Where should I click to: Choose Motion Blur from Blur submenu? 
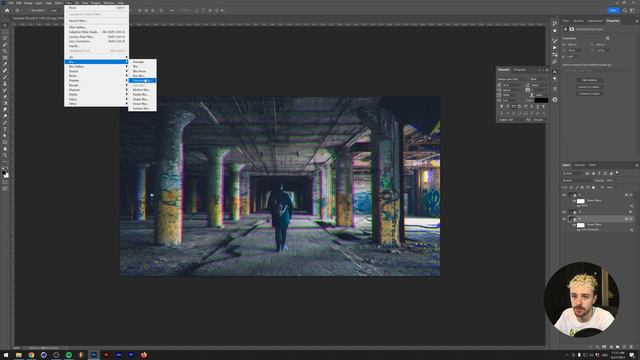pos(142,90)
